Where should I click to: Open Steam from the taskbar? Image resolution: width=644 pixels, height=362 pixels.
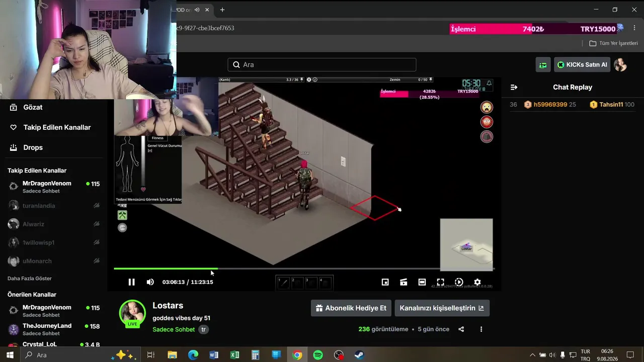[x=359, y=355]
